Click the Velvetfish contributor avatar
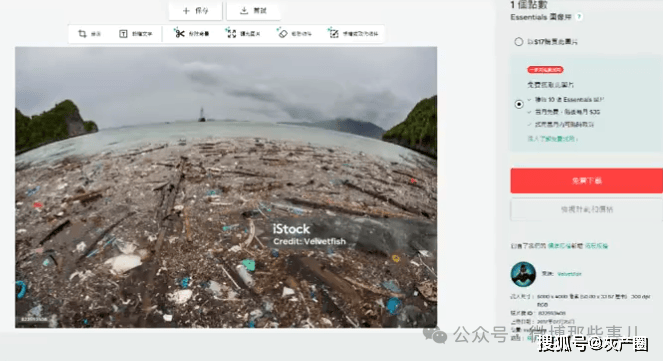This screenshot has height=361, width=663. [523, 274]
